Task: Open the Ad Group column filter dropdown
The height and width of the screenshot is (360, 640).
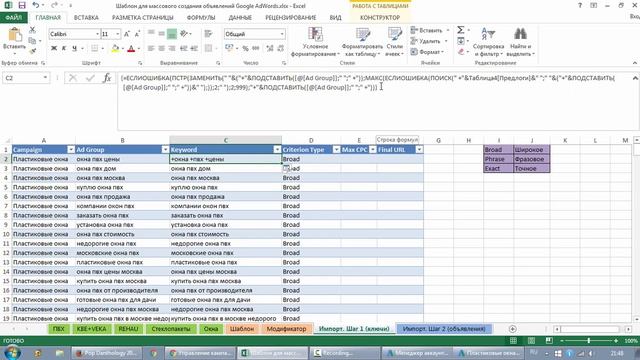Action: tap(165, 150)
